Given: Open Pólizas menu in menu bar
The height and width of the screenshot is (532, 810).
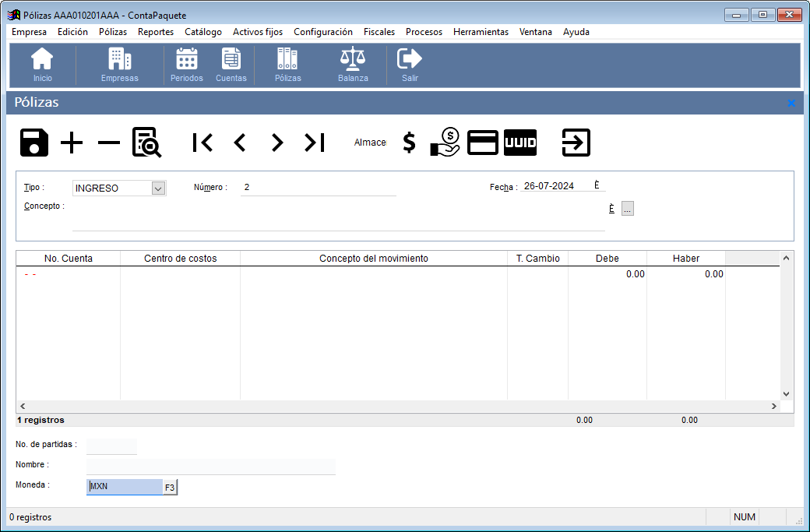Looking at the screenshot, I should pyautogui.click(x=113, y=32).
